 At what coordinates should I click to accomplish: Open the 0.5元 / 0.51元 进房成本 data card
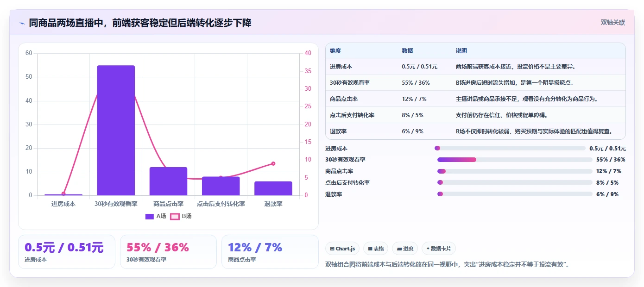(67, 252)
